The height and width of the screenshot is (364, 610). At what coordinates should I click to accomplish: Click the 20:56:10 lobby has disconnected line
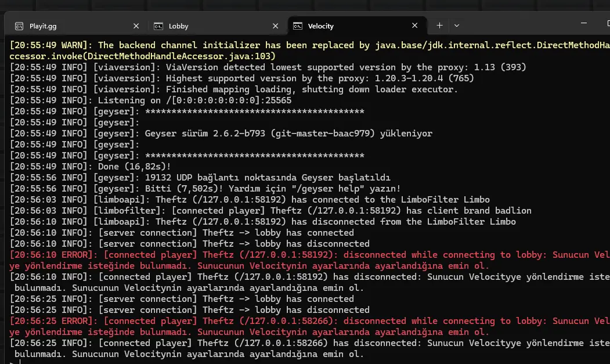pos(189,244)
